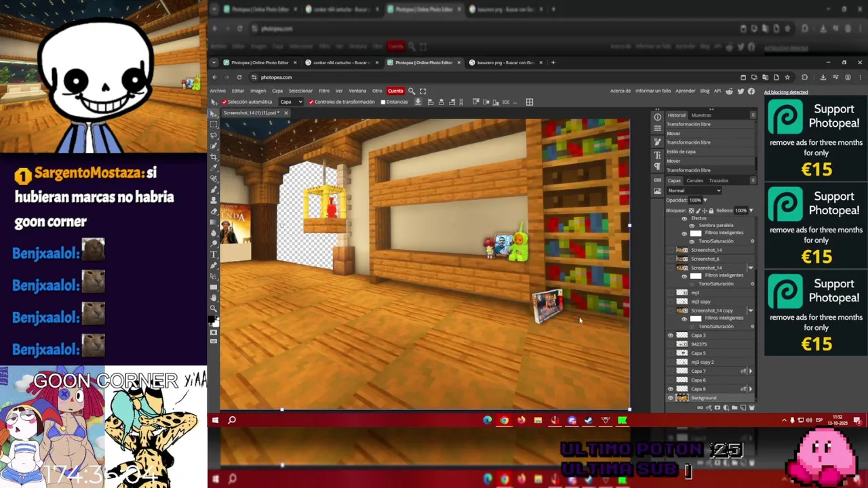Click the taskbar search magnifier

tap(232, 420)
